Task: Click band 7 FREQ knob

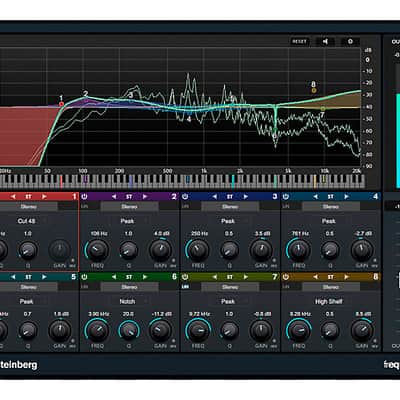Action: [198, 330]
